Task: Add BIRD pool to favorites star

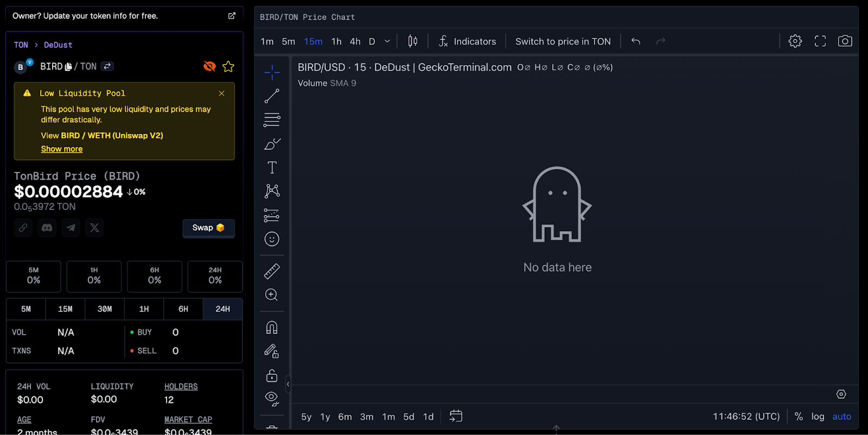Action: click(x=228, y=66)
